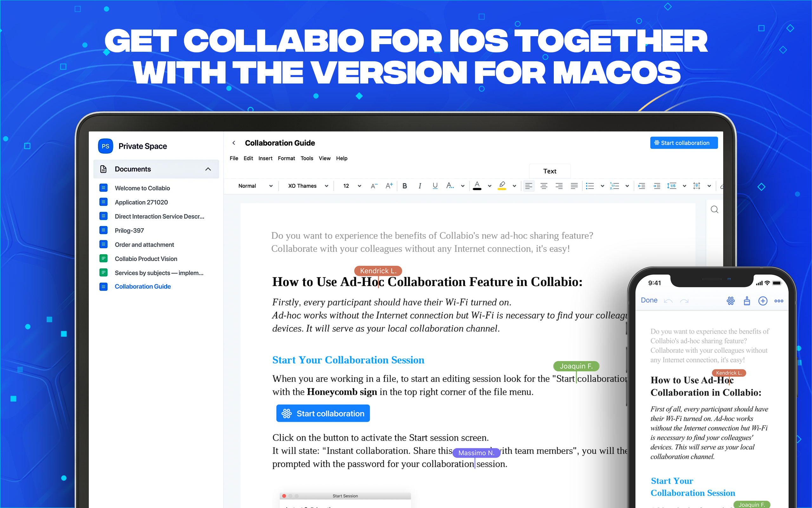
Task: Open Welcome to Collabio document
Action: tap(142, 188)
